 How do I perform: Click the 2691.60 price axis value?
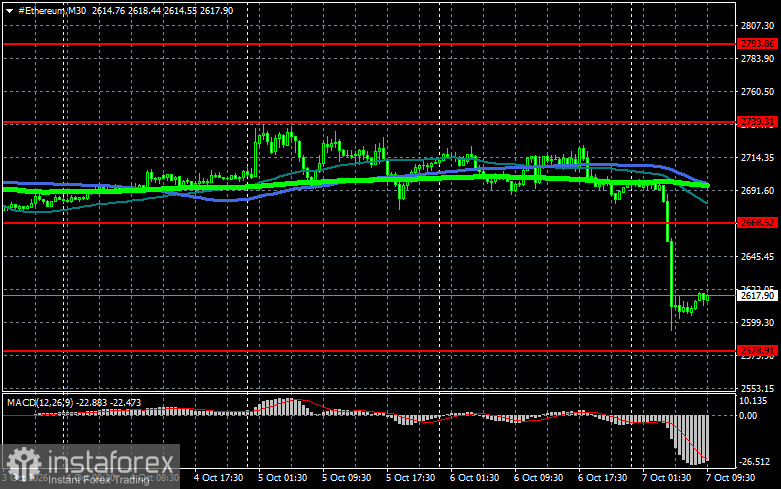click(758, 191)
